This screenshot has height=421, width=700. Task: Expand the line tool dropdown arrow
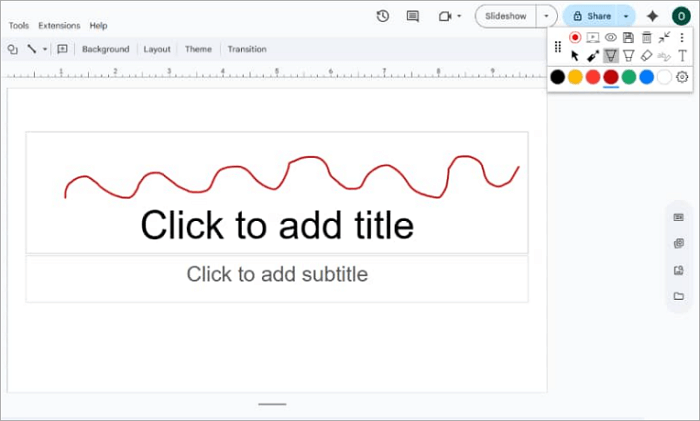(x=45, y=49)
